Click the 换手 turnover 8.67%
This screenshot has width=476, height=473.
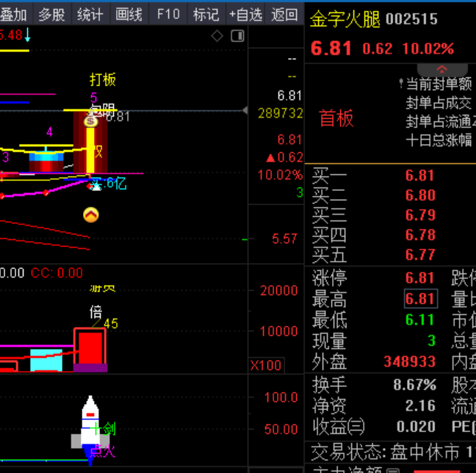point(415,385)
